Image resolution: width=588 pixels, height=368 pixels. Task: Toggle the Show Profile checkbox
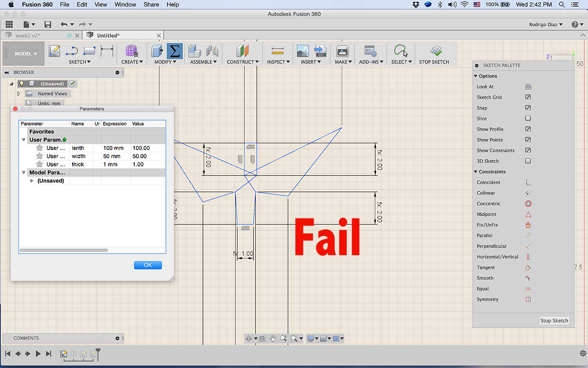point(528,129)
